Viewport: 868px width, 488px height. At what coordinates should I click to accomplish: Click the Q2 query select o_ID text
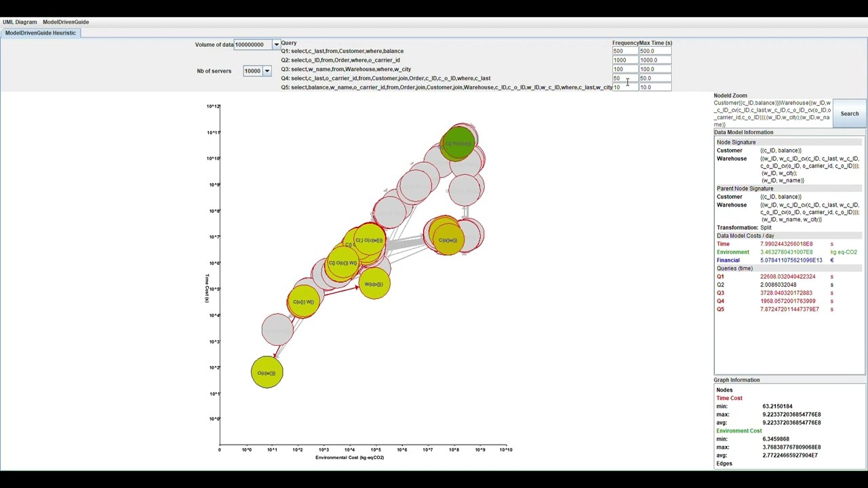[x=340, y=60]
